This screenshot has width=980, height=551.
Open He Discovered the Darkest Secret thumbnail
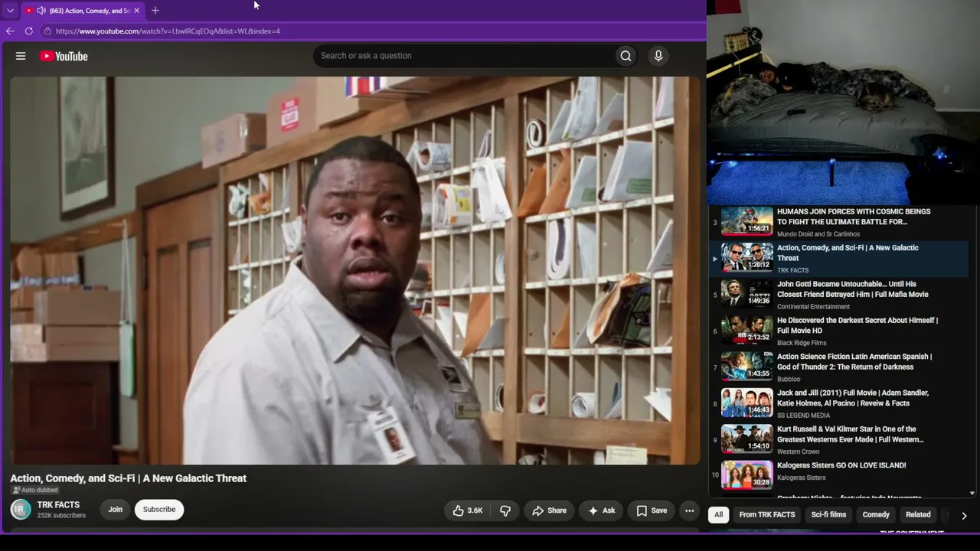coord(747,330)
